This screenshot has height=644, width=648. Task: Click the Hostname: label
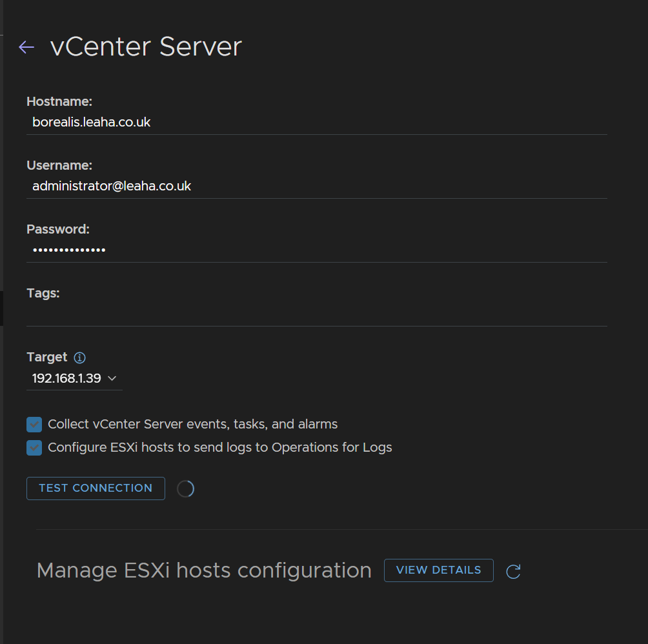pyautogui.click(x=59, y=101)
